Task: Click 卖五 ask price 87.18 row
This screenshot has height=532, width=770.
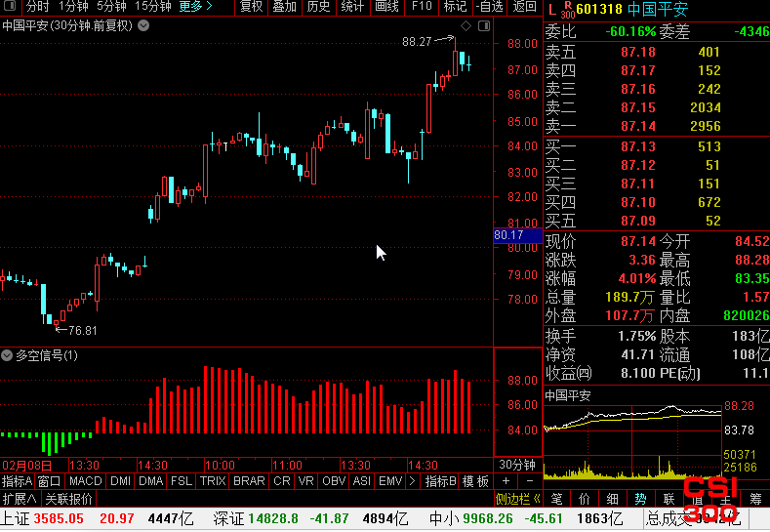Action: coord(657,52)
